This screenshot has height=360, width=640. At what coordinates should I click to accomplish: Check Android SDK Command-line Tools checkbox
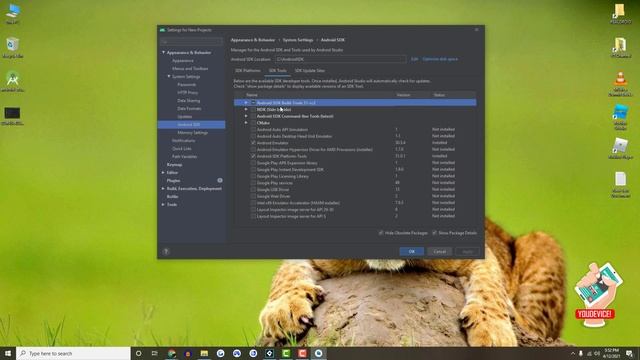click(253, 116)
